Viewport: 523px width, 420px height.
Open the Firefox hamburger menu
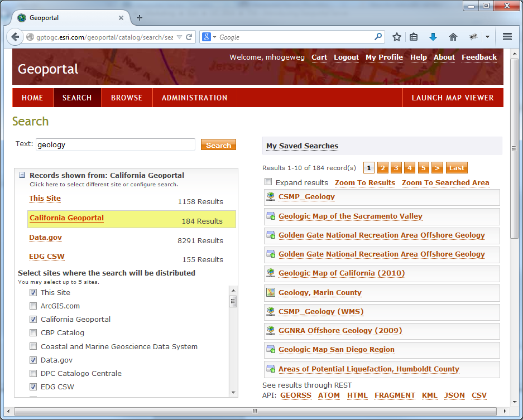click(x=507, y=37)
